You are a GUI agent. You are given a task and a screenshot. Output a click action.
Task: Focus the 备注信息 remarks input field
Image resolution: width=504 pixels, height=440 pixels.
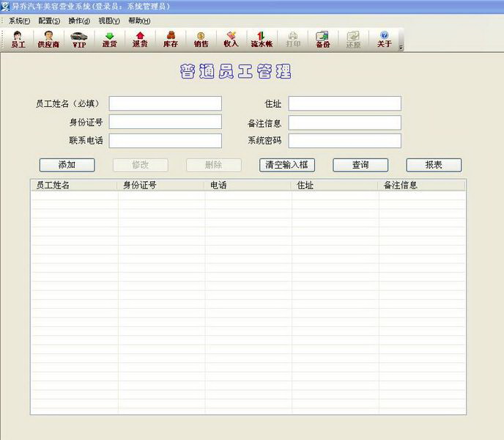[344, 123]
